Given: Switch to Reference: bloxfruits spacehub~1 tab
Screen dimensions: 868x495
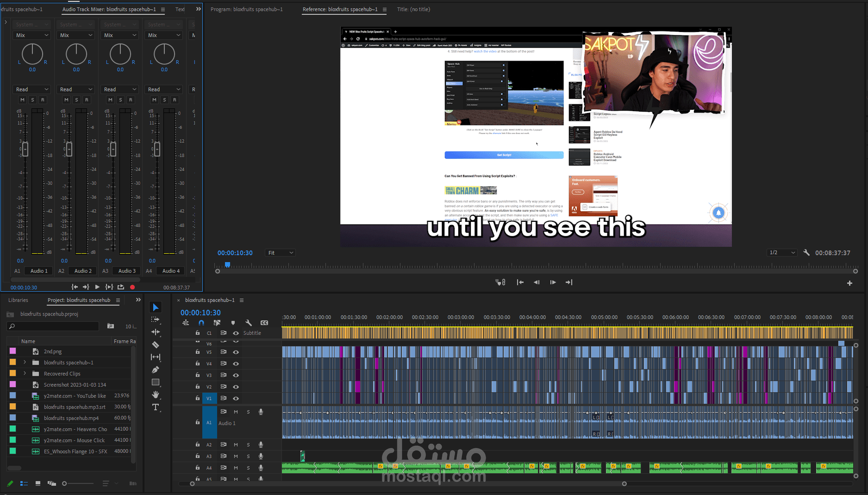Looking at the screenshot, I should point(340,9).
